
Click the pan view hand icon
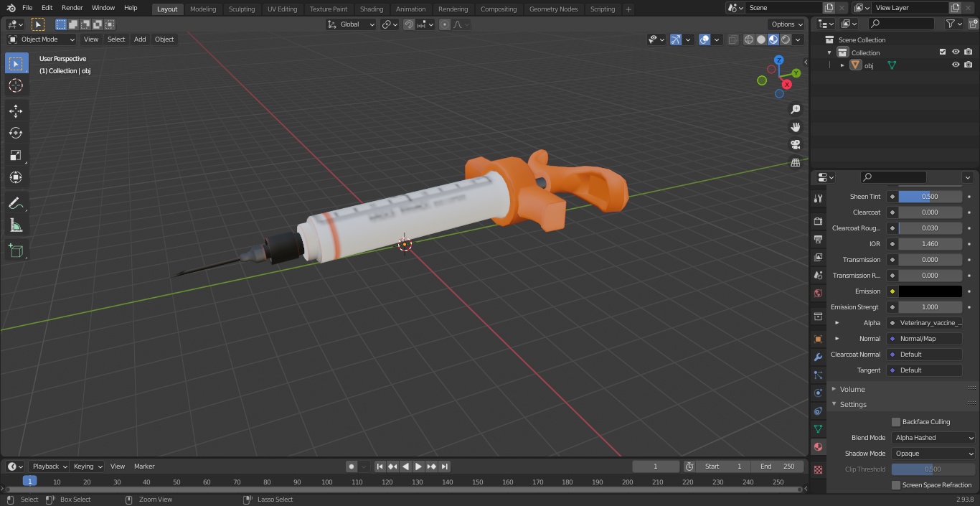tap(795, 127)
